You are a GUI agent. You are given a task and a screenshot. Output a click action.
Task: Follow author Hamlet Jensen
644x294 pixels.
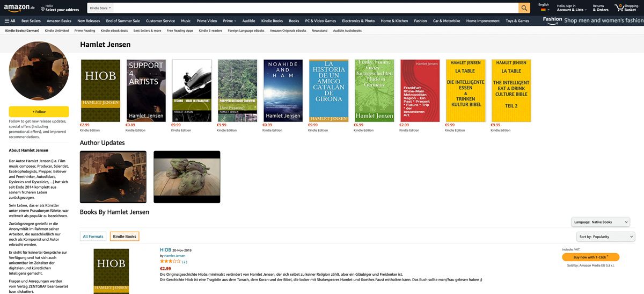(x=39, y=112)
